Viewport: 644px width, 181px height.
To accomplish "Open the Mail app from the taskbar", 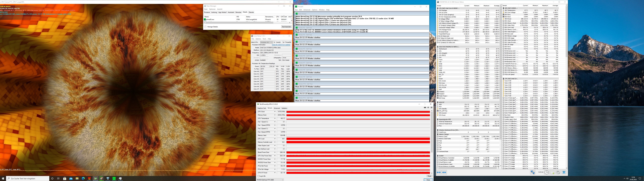I will [71, 178].
